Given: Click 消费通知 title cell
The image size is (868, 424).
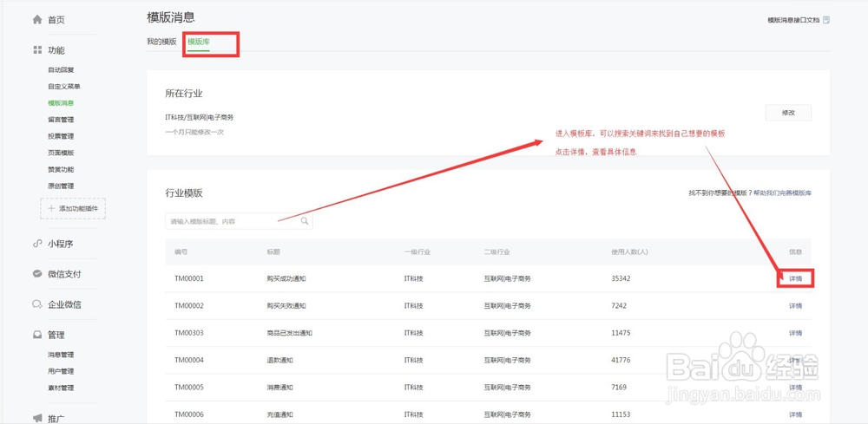Looking at the screenshot, I should [279, 387].
